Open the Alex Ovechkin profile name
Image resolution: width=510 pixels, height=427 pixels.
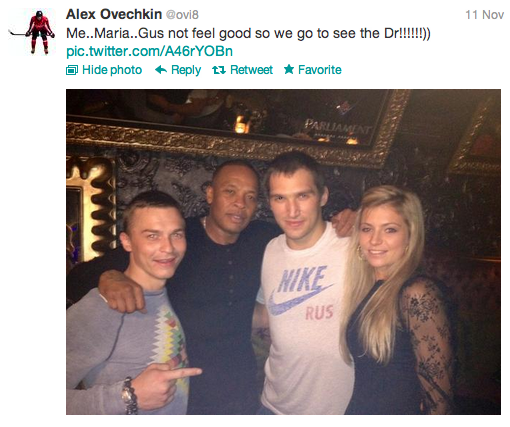pyautogui.click(x=114, y=14)
